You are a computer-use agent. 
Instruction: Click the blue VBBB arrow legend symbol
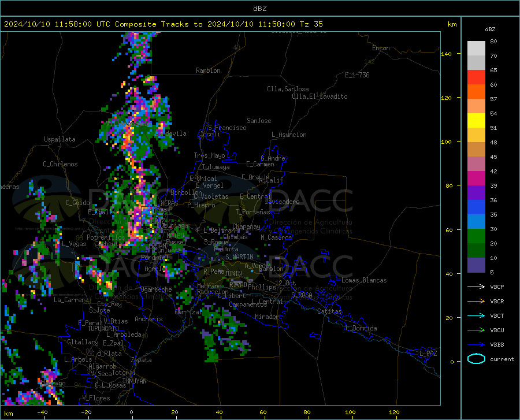click(476, 345)
